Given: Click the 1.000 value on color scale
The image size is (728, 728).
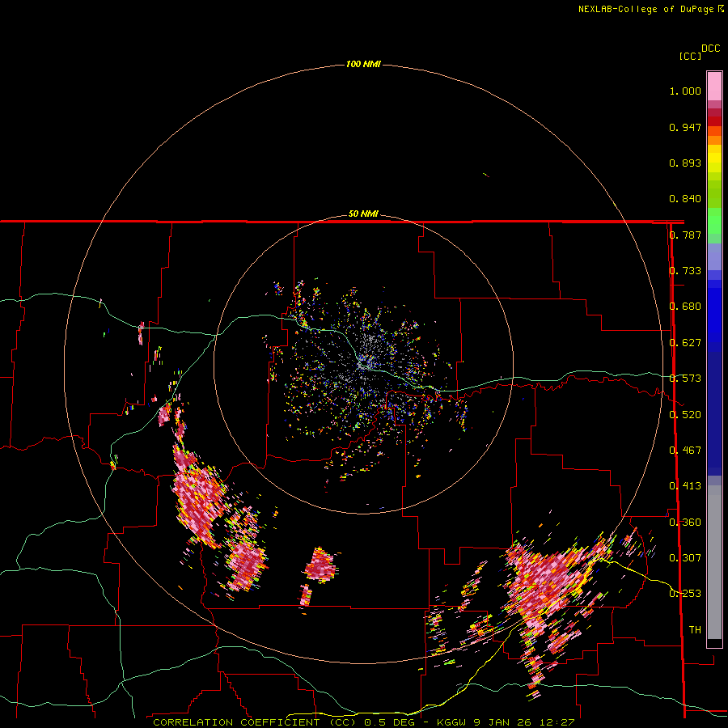Looking at the screenshot, I should [x=685, y=91].
